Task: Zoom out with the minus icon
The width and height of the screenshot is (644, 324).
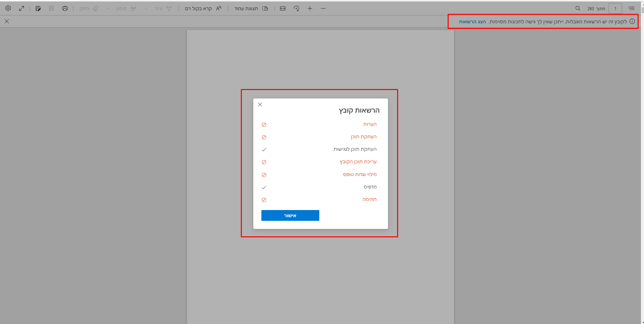Action: (x=323, y=8)
